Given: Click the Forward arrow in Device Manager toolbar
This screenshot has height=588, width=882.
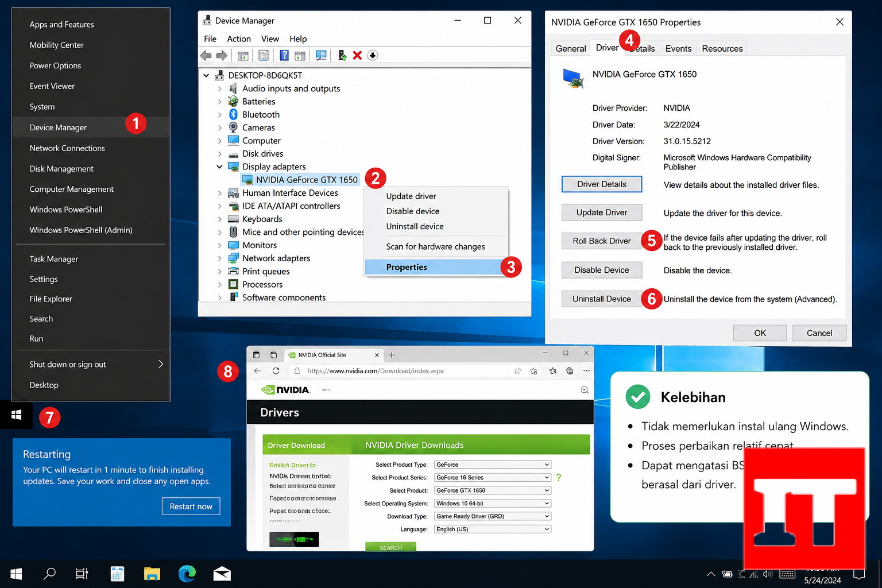Looking at the screenshot, I should pos(222,56).
